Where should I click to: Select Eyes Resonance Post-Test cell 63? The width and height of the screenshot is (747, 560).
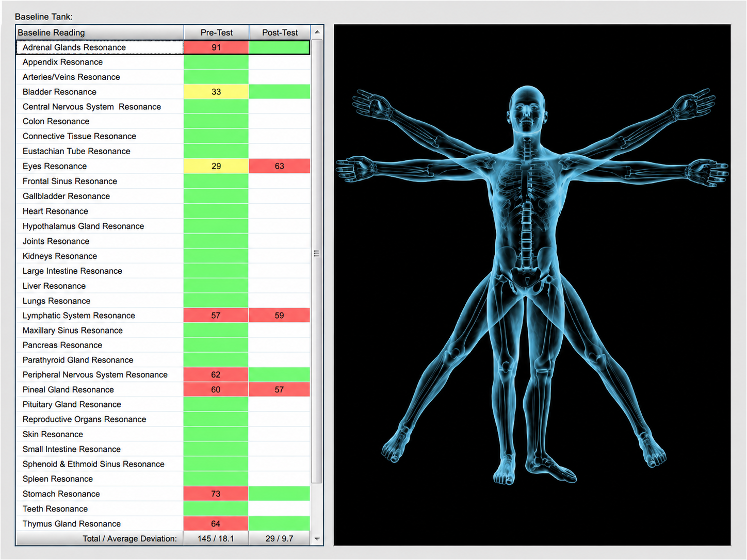point(280,166)
